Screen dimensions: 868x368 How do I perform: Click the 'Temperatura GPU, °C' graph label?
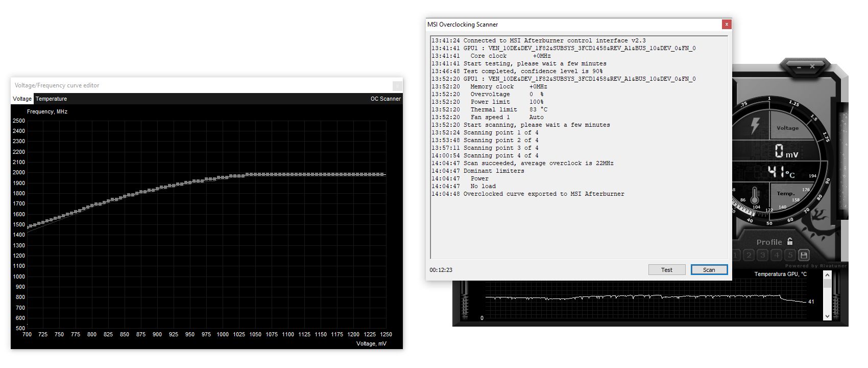(x=781, y=274)
